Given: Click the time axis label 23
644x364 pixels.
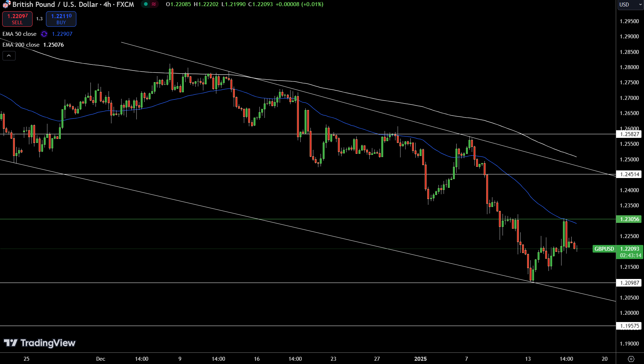Looking at the screenshot, I should tap(333, 359).
